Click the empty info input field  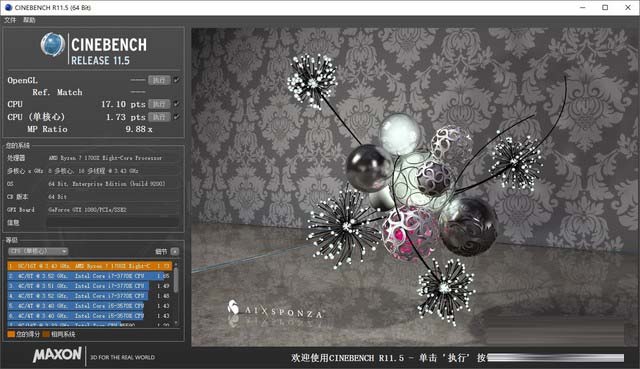pos(113,222)
